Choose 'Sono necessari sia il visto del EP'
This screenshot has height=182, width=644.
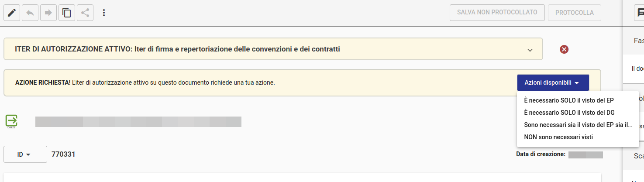click(x=578, y=125)
